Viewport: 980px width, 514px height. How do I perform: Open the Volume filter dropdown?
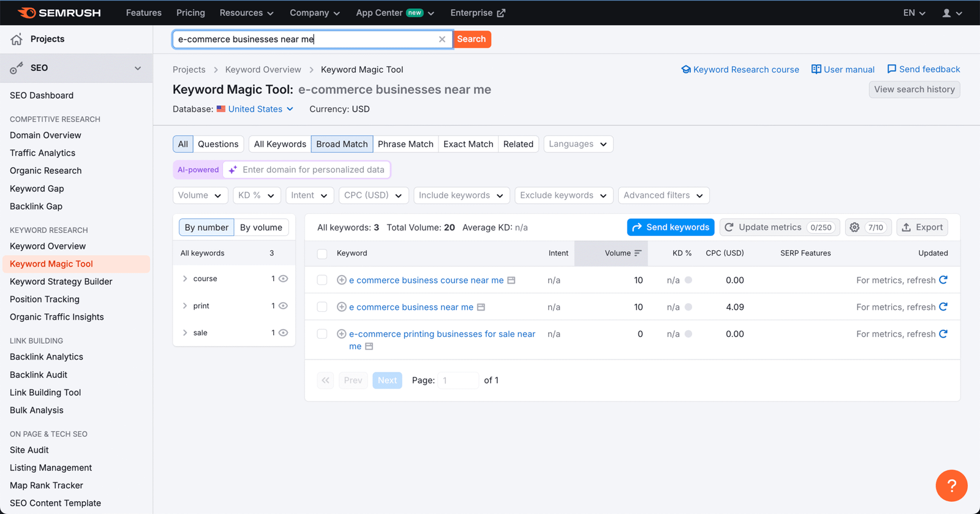200,195
